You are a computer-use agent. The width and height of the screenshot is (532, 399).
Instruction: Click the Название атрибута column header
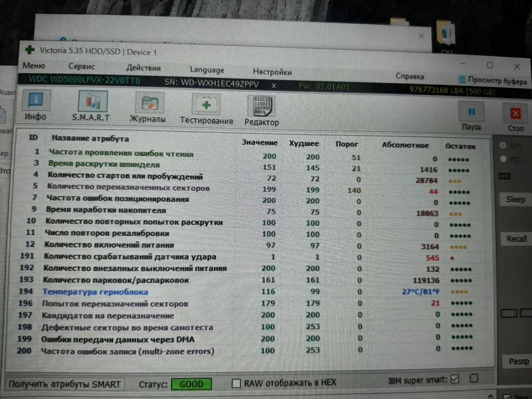(90, 139)
